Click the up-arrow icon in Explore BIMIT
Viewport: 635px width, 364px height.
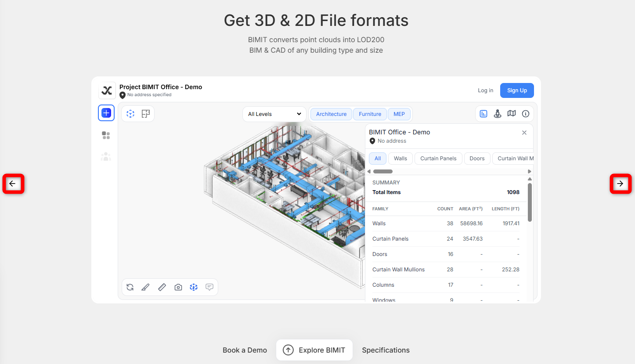(x=288, y=350)
